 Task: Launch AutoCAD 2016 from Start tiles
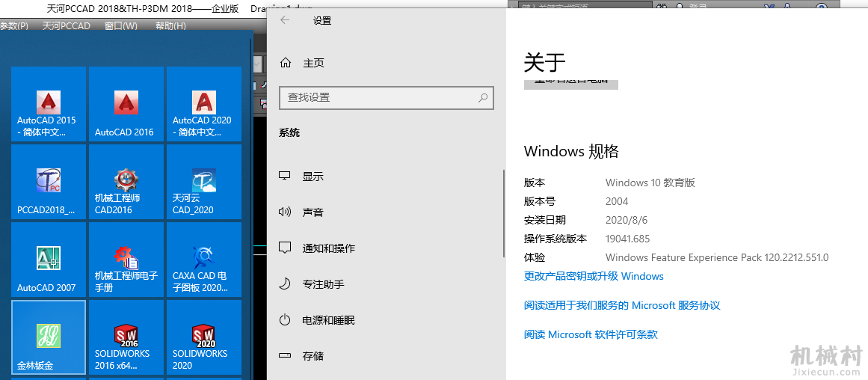coord(126,104)
